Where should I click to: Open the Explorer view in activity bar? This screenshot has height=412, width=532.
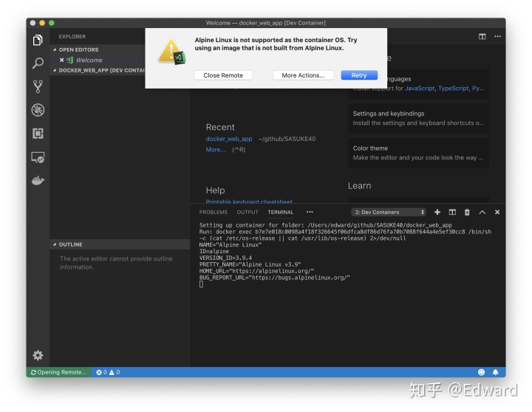click(38, 40)
